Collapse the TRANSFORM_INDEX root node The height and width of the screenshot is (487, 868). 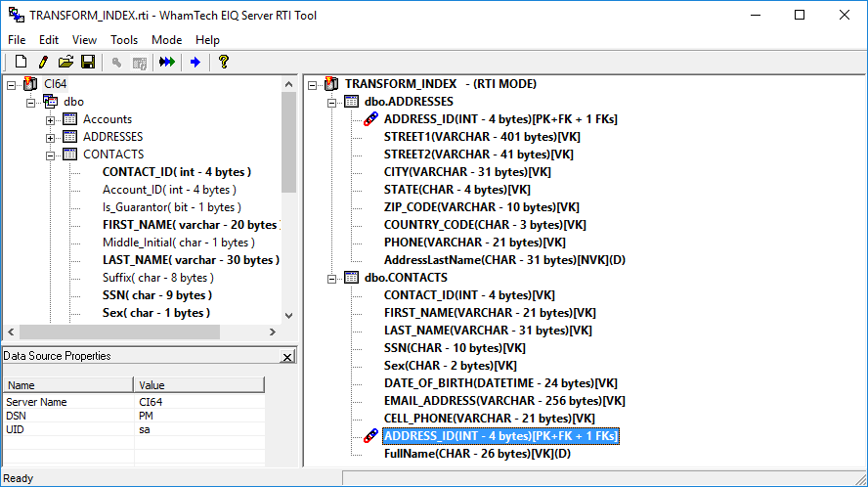pos(312,85)
